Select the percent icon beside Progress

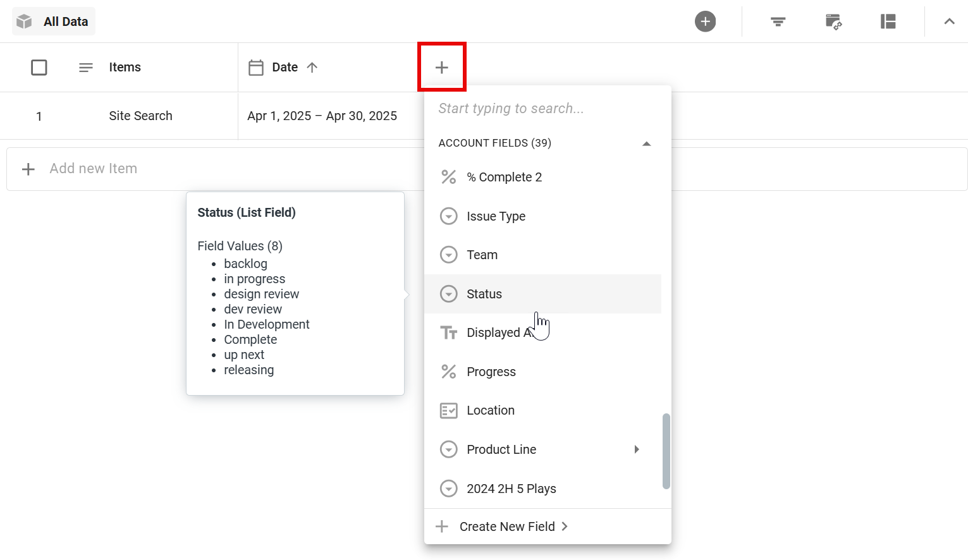tap(448, 372)
